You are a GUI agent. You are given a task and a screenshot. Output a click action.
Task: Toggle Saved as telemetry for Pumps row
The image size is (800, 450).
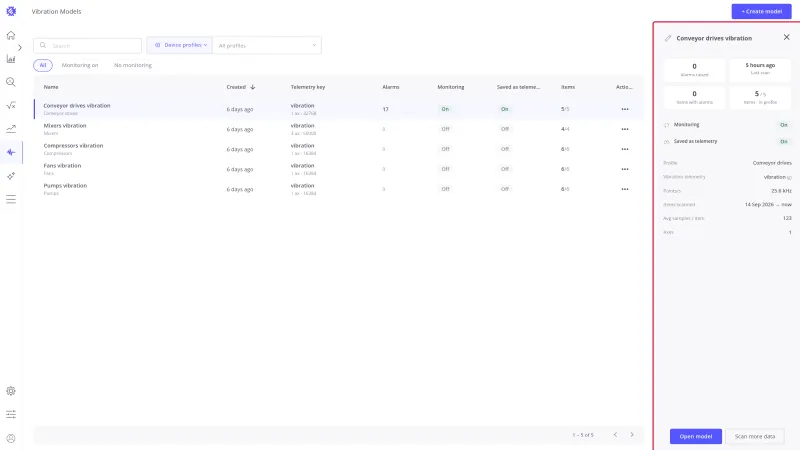(505, 189)
